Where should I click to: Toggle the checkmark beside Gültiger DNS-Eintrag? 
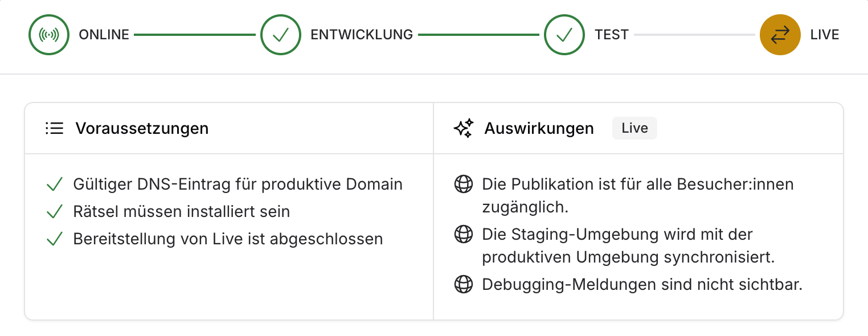(x=55, y=184)
